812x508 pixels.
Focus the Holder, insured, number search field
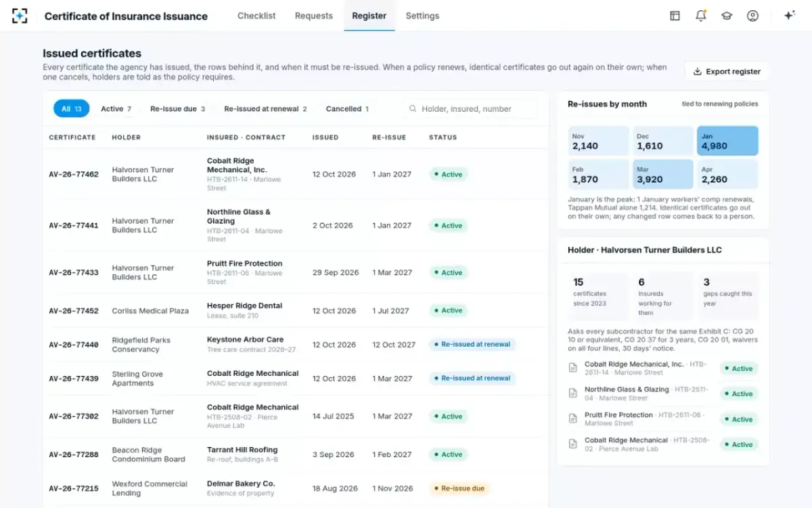[470, 108]
